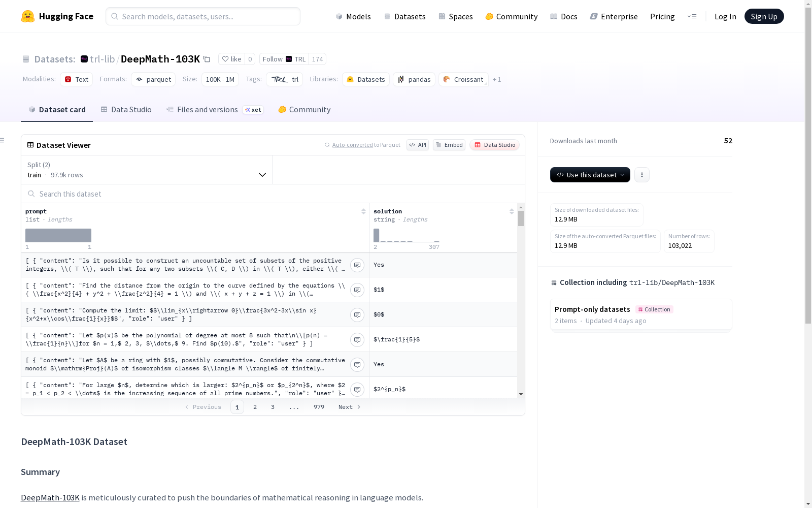Open the Split selector showing train
The width and height of the screenshot is (812, 508).
tap(147, 170)
